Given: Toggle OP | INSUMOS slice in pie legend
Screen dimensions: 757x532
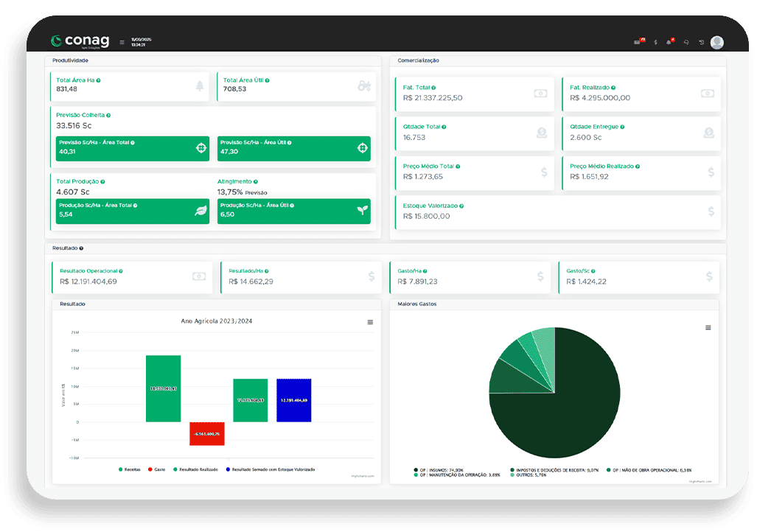Looking at the screenshot, I should tap(439, 469).
